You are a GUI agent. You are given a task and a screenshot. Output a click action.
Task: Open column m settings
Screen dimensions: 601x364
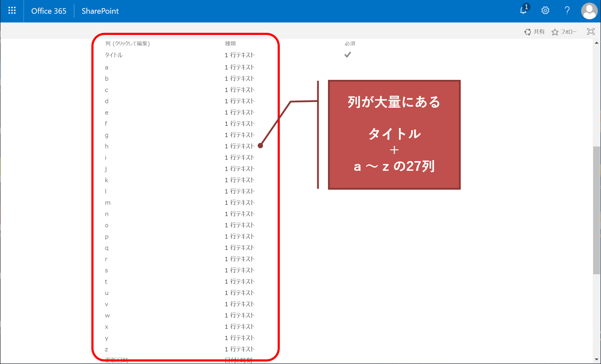pos(108,202)
